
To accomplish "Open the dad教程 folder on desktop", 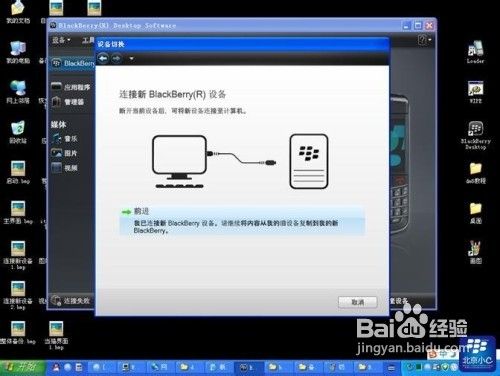I will point(475,172).
